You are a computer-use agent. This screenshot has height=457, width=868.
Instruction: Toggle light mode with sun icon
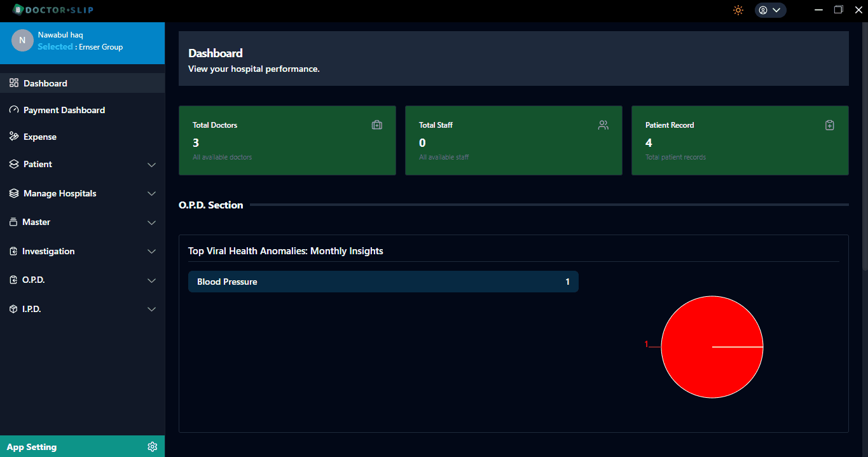click(738, 10)
